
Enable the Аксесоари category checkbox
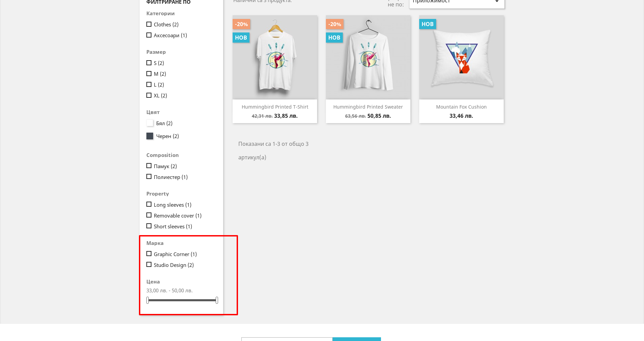coord(149,35)
